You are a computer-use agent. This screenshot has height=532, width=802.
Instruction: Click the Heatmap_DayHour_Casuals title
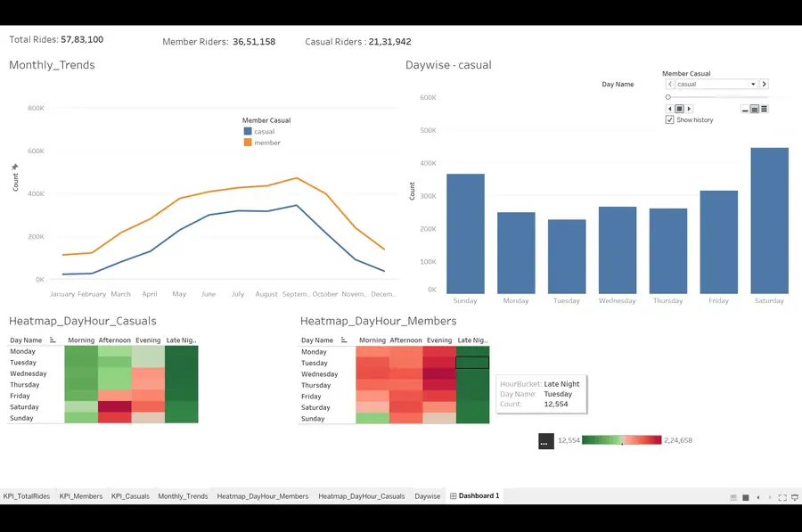(83, 321)
